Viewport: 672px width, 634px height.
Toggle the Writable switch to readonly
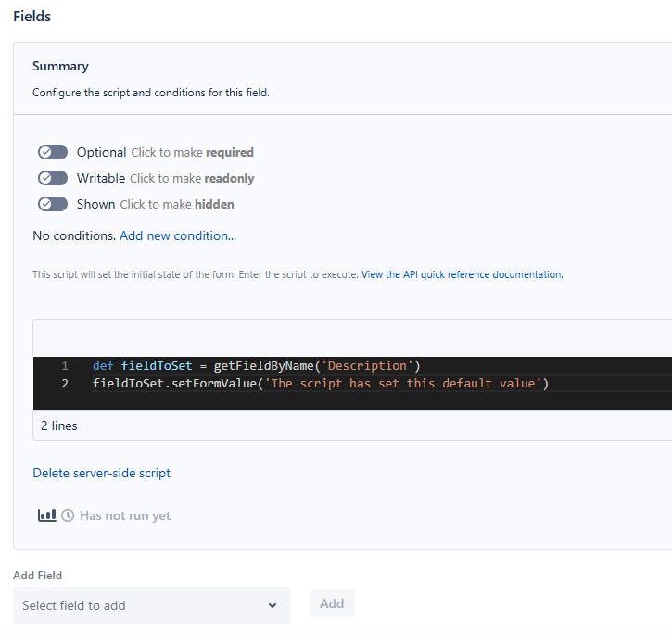(x=53, y=178)
